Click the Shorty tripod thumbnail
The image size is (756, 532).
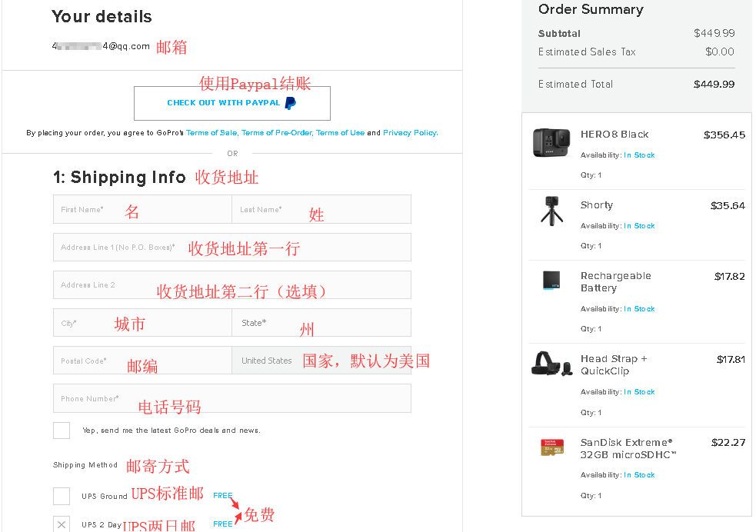pyautogui.click(x=551, y=211)
